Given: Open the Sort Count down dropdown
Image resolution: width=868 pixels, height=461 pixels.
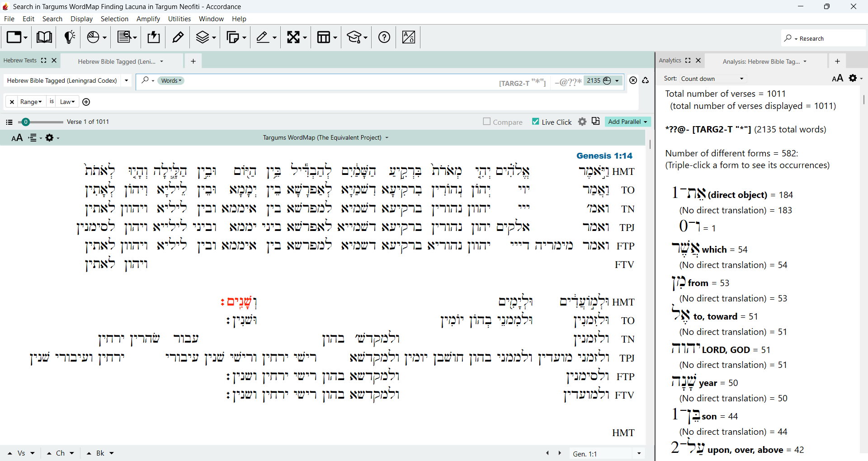Looking at the screenshot, I should click(x=712, y=79).
